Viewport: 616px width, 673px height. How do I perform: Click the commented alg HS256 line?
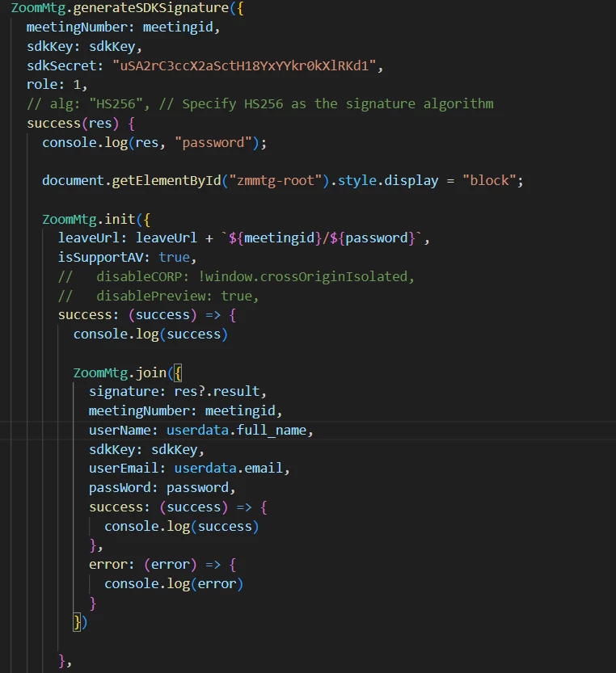coord(259,104)
